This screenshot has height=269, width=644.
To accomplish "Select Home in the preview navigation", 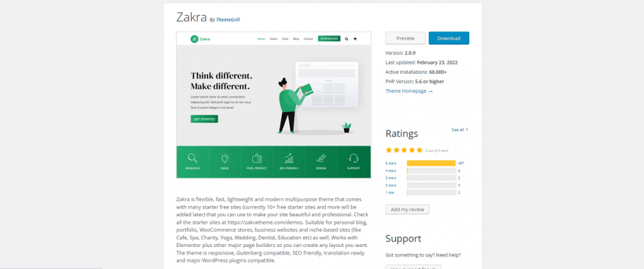I will point(261,38).
